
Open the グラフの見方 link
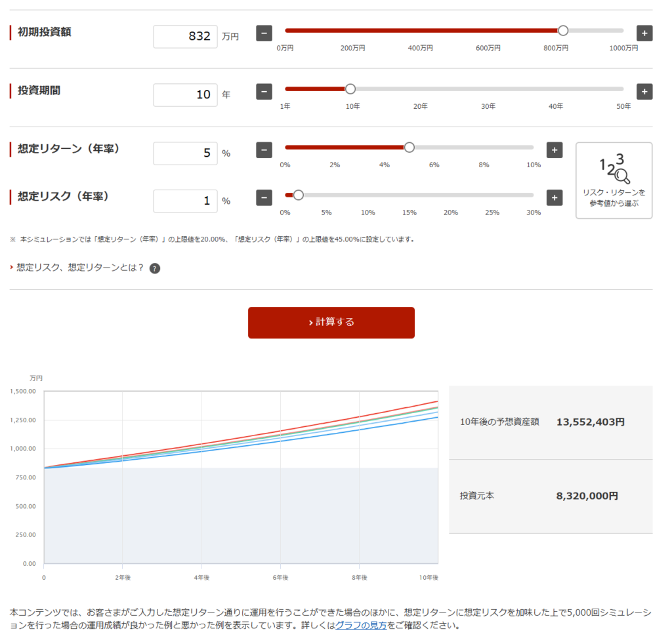(361, 625)
